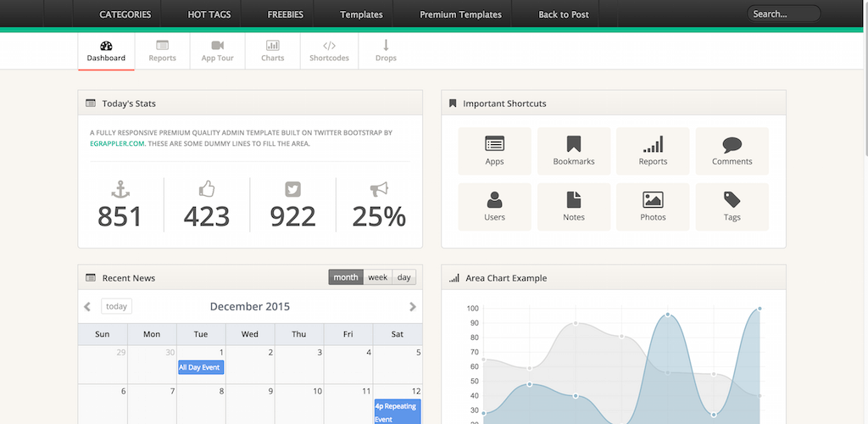Screen dimensions: 868x424
Task: Click the 423 stat value
Action: point(207,217)
